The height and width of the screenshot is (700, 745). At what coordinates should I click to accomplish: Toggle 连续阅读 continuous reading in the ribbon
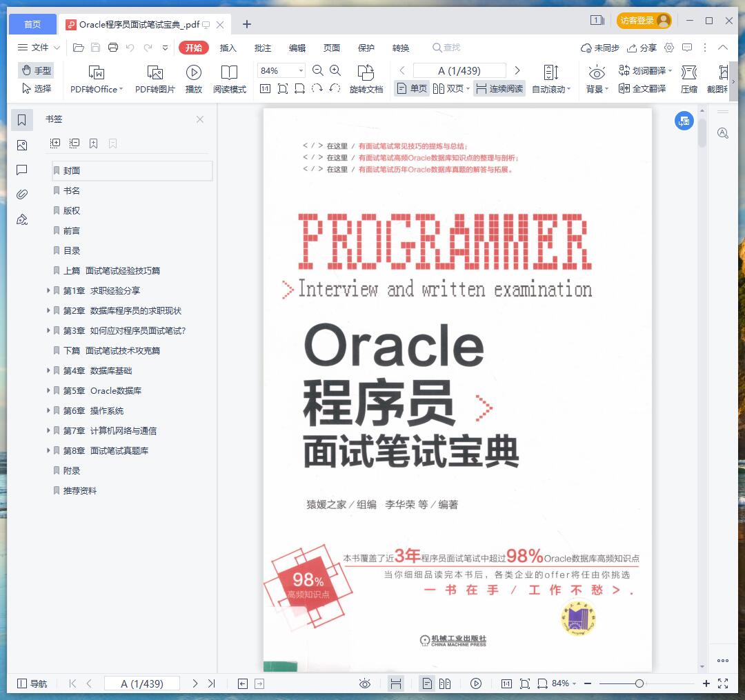pos(499,88)
